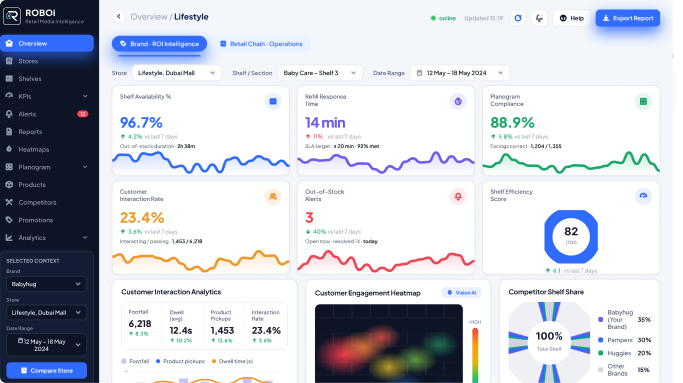
Task: Click the notification bell icon in header
Action: (539, 18)
